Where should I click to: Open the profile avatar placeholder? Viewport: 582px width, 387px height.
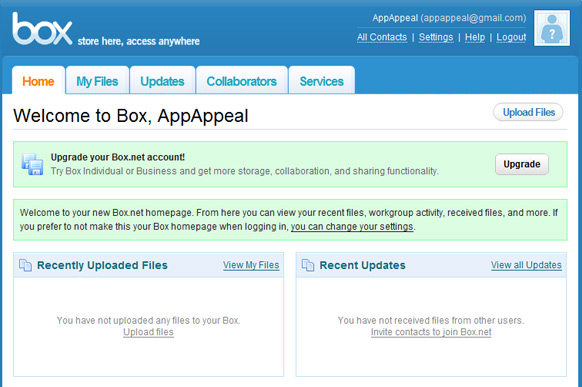coord(552,28)
